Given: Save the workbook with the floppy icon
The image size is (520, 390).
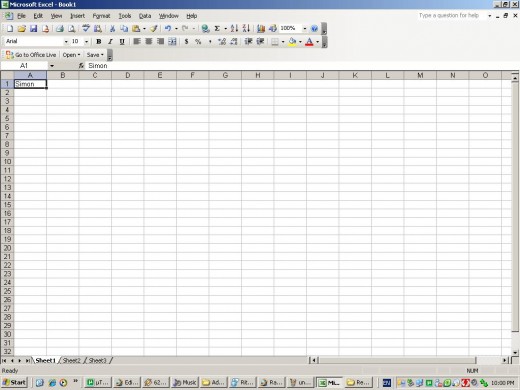Looking at the screenshot, I should pyautogui.click(x=33, y=29).
